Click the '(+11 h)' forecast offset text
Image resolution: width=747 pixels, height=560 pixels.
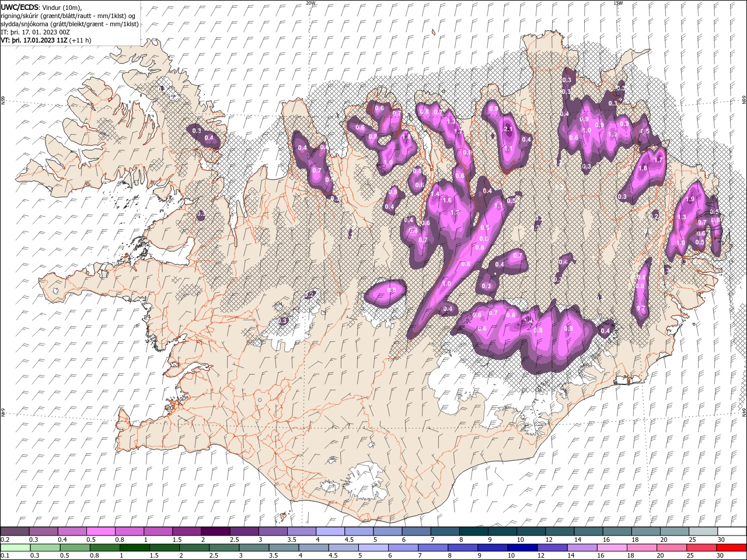[81, 40]
